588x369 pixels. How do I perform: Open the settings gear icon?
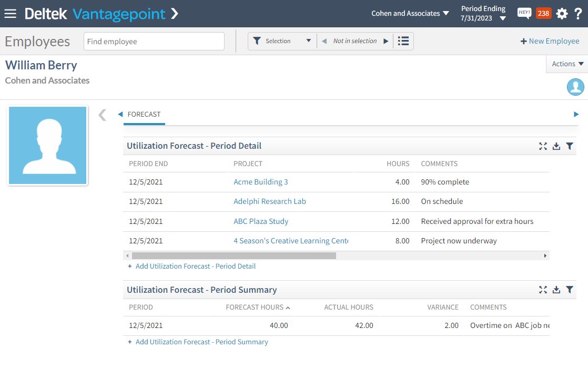[562, 14]
